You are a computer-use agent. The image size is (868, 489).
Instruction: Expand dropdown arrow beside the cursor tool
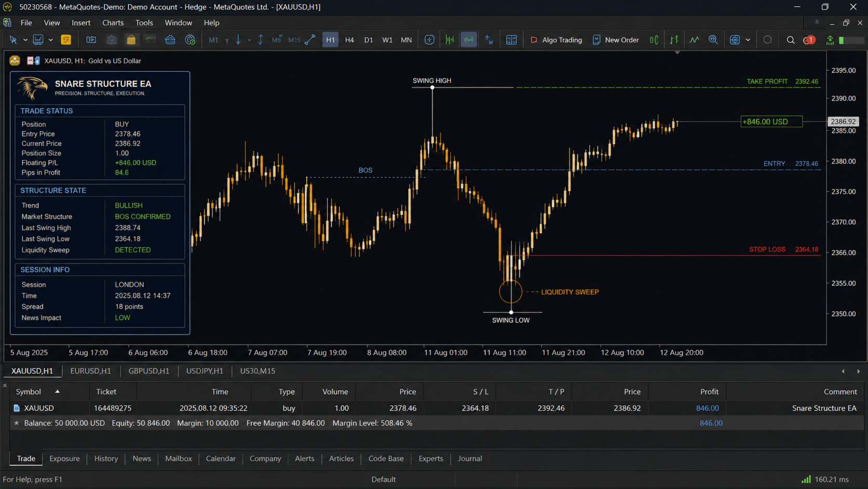coord(25,40)
